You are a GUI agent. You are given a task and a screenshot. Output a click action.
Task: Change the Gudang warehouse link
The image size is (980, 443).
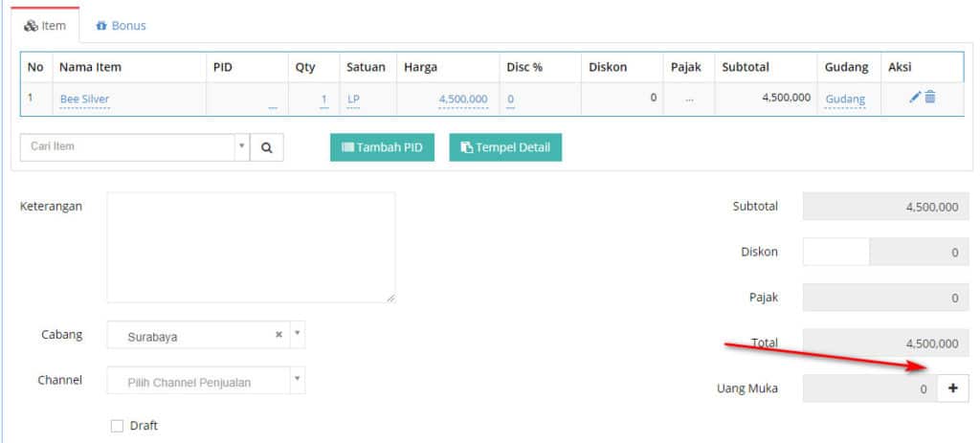coord(845,100)
